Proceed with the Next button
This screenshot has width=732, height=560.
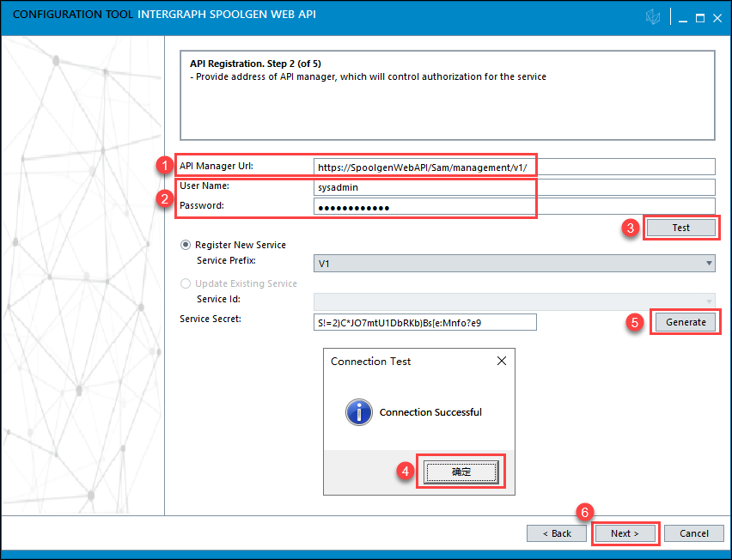[625, 533]
